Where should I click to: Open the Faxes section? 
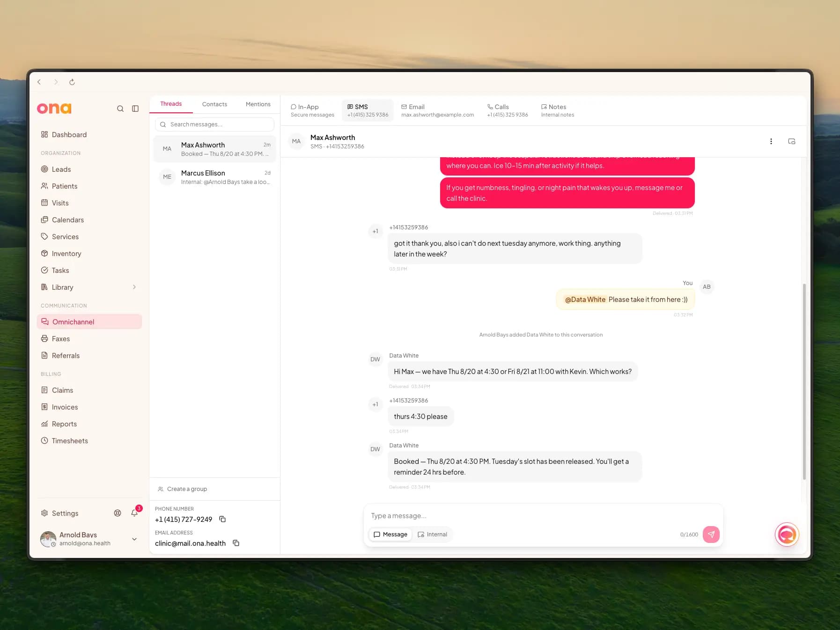pyautogui.click(x=89, y=339)
